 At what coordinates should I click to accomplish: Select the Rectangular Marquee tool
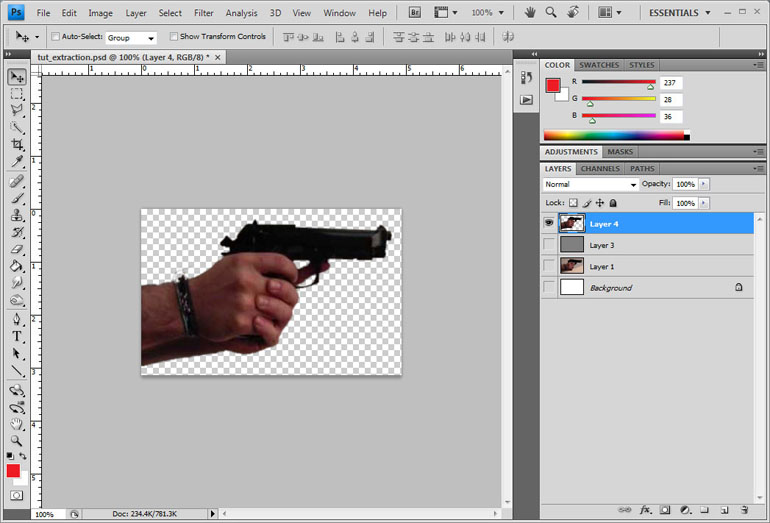17,94
